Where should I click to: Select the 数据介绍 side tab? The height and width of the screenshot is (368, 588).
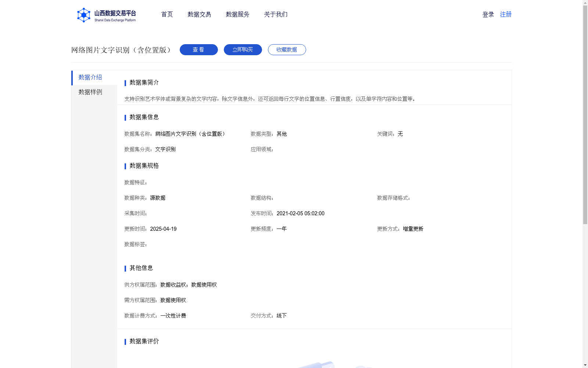point(94,78)
